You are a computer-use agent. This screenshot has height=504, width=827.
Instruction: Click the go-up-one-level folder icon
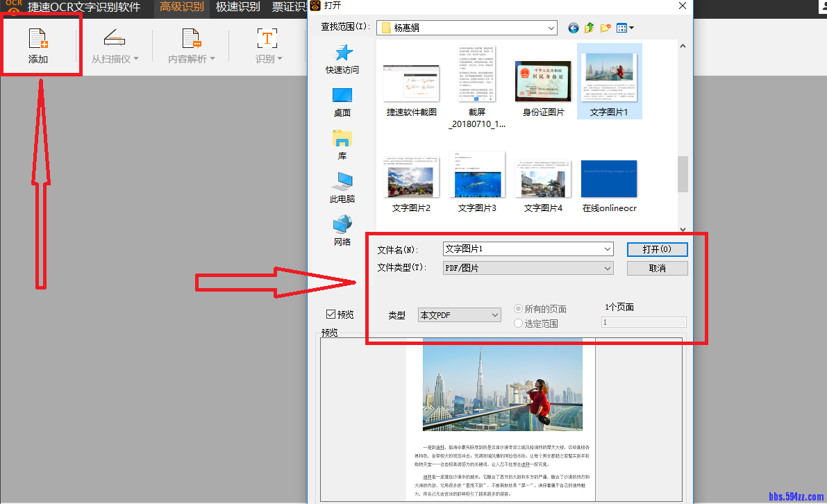click(x=589, y=28)
